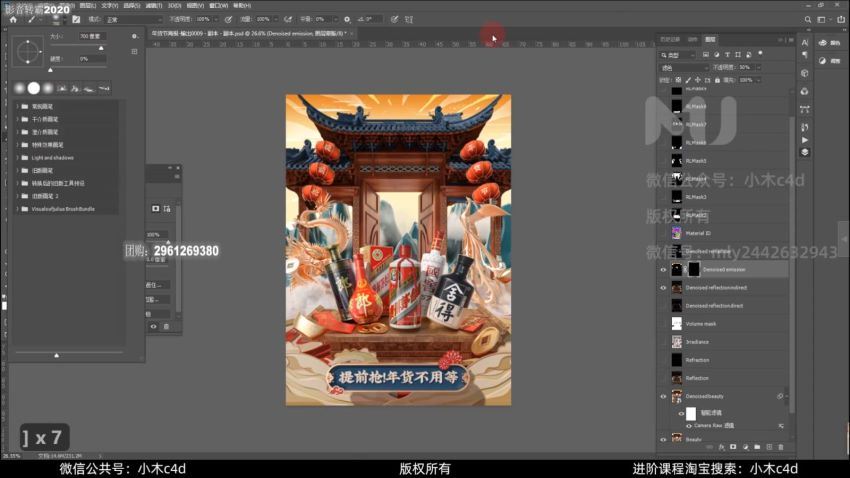Screen dimensions: 850x478
Task: Expand the first brush folder
Action: [17, 106]
